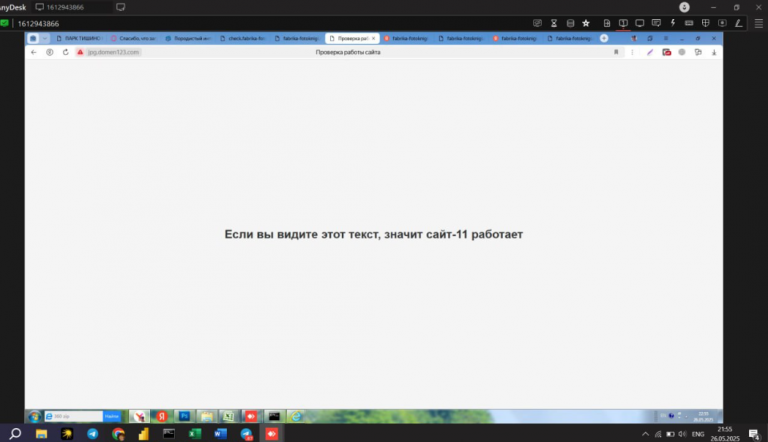
Task: Open a new AnyDesk session tab
Action: pos(120,7)
